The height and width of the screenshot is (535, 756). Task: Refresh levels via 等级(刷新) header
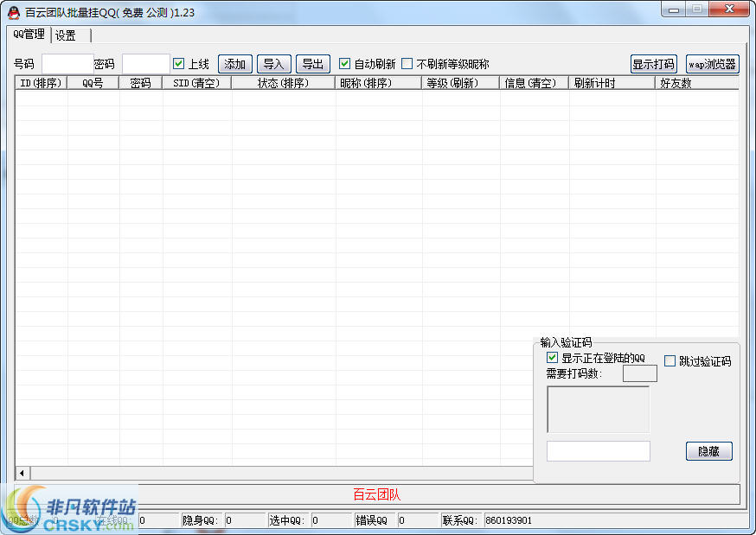(461, 83)
